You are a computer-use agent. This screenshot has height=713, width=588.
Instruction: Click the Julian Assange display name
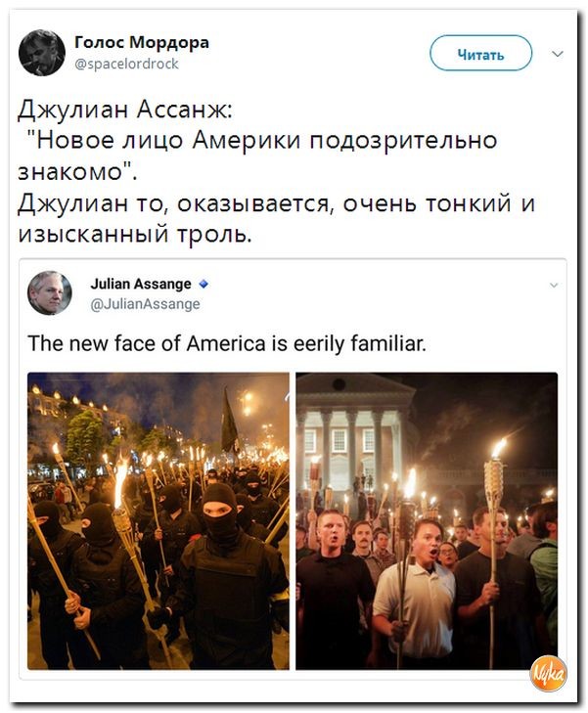pyautogui.click(x=141, y=284)
